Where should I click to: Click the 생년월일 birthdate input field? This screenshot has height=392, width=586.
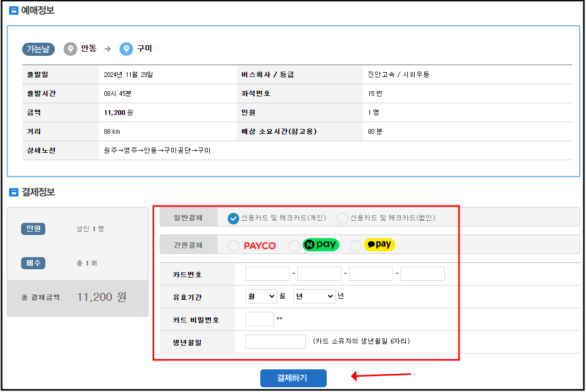pyautogui.click(x=275, y=341)
